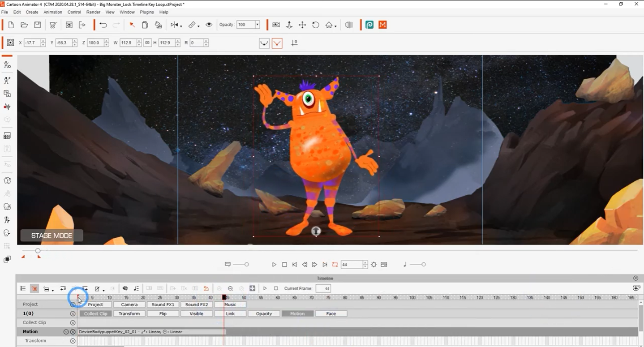Click the Undo arrow in the toolbar
This screenshot has width=644, height=347.
click(103, 25)
